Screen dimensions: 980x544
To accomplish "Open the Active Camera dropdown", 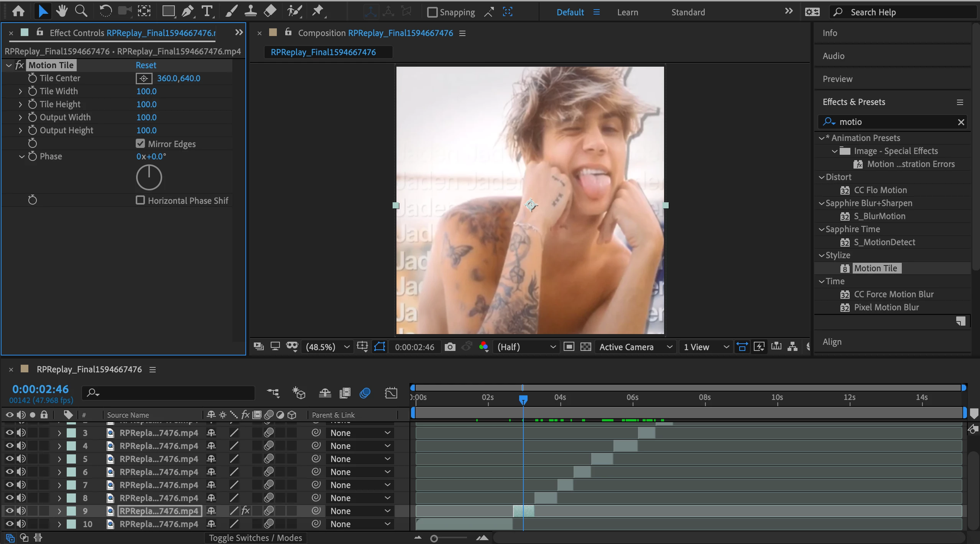I will click(635, 347).
